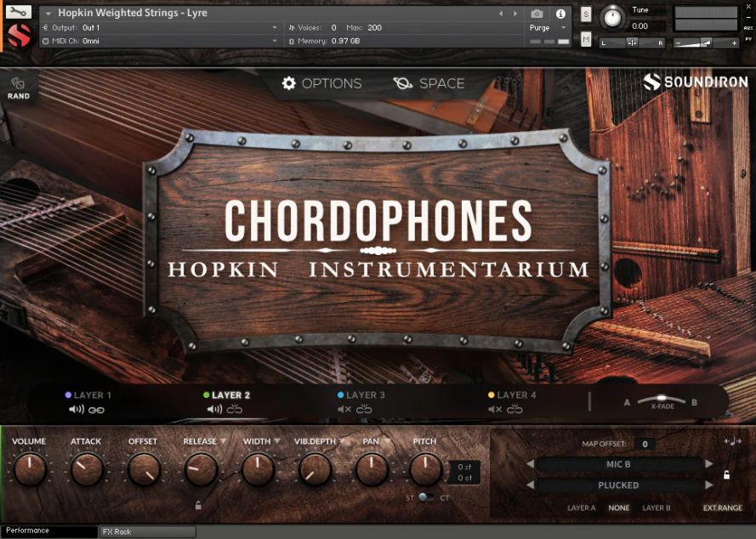
Task: Click the VOLUME knob
Action: (30, 469)
